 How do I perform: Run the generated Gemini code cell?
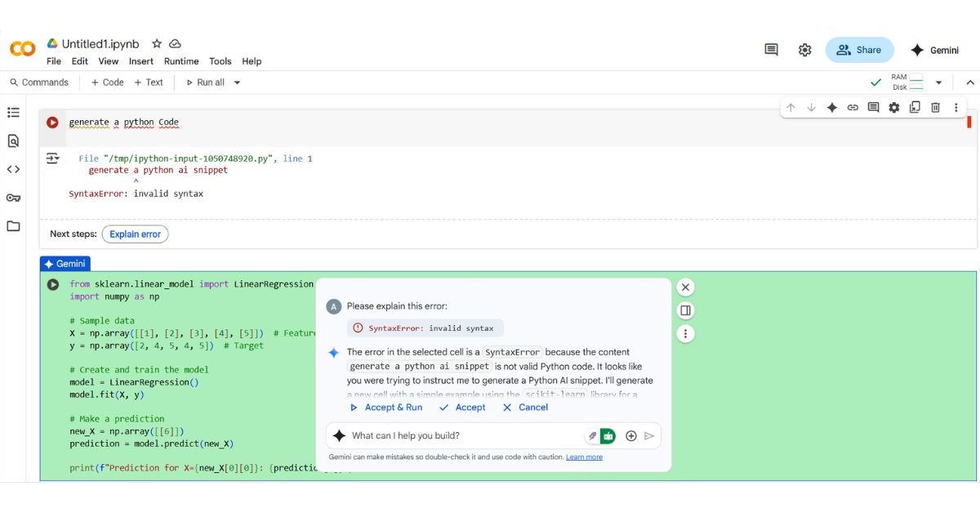[53, 283]
